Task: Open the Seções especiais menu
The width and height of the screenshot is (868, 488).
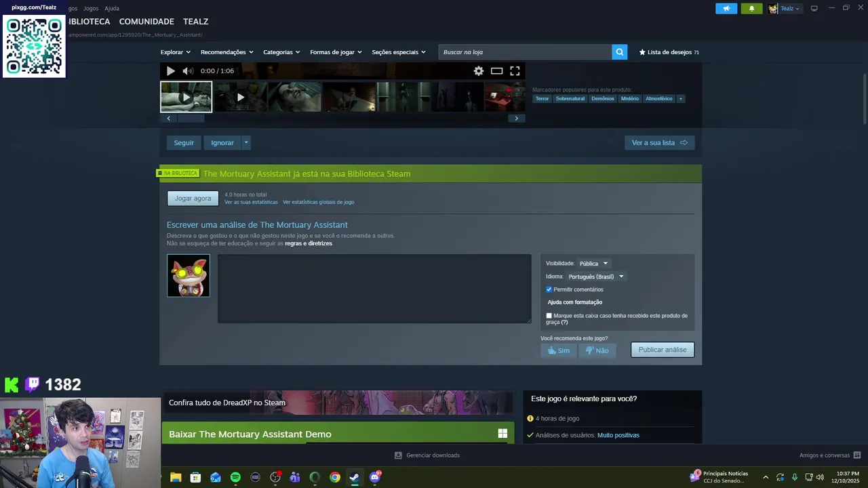Action: click(x=399, y=52)
